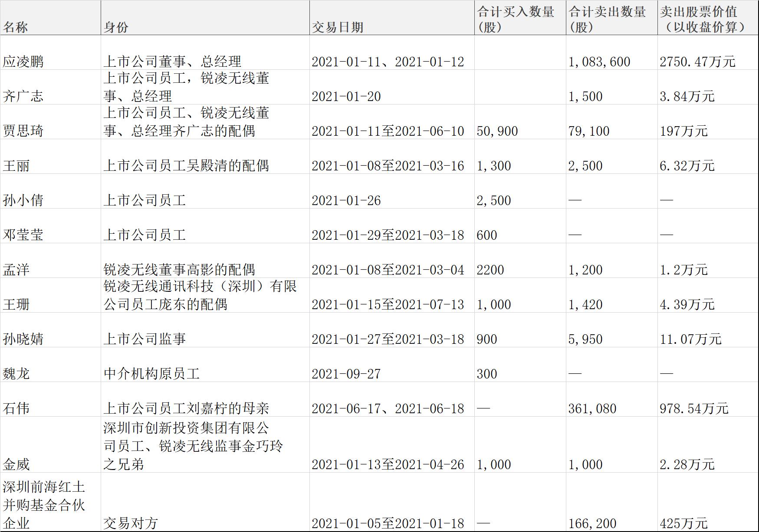This screenshot has height=532, width=759.
Task: Select the 交易日期 column header
Action: pyautogui.click(x=392, y=18)
